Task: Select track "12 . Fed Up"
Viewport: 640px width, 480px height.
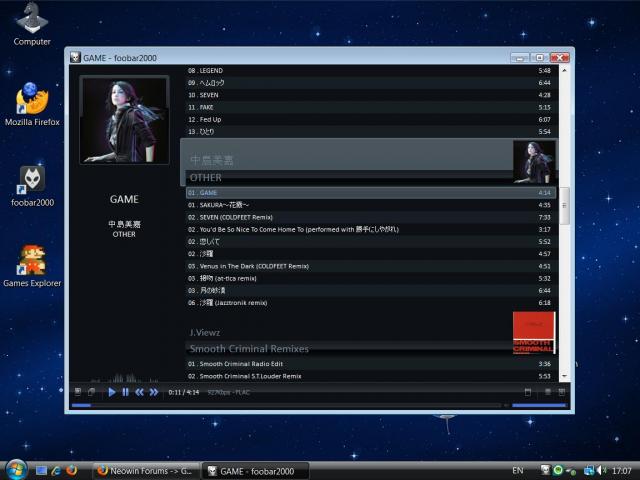Action: pos(369,120)
